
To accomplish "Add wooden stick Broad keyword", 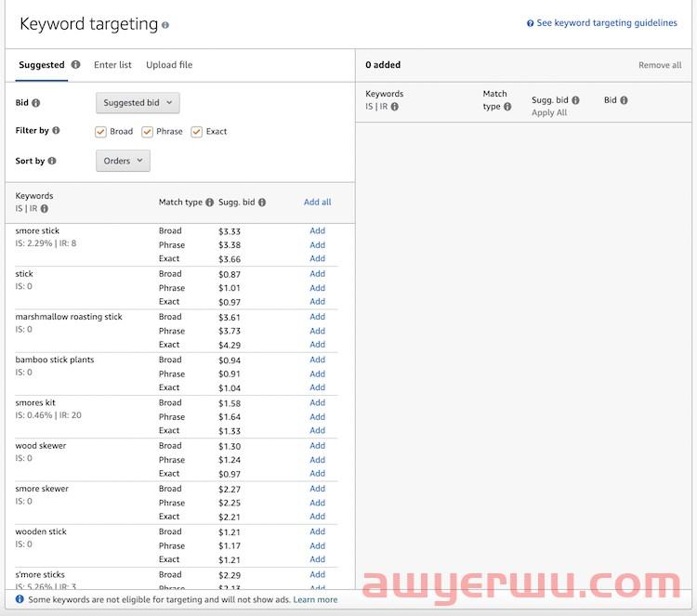I will pyautogui.click(x=318, y=531).
